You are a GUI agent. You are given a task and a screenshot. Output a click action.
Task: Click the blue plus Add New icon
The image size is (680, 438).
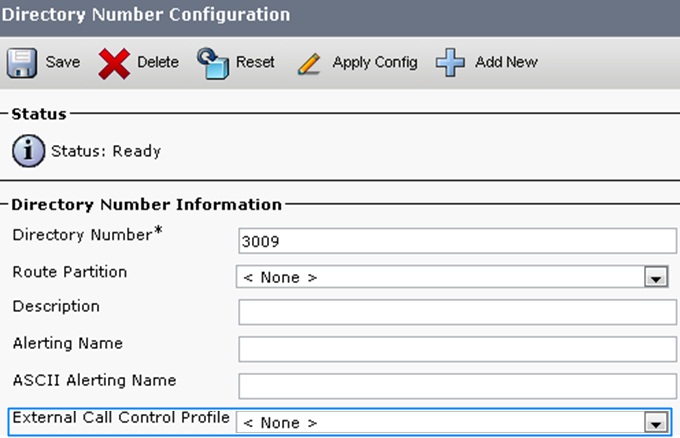coord(450,63)
